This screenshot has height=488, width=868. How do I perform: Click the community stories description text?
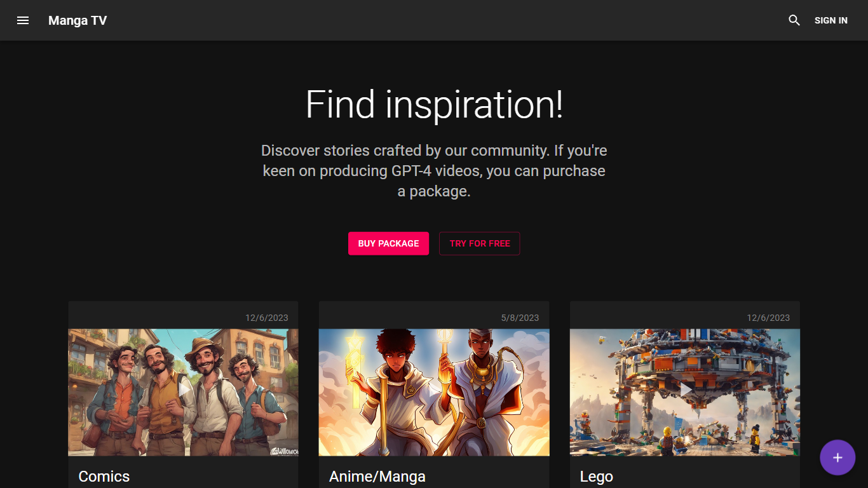(x=434, y=171)
